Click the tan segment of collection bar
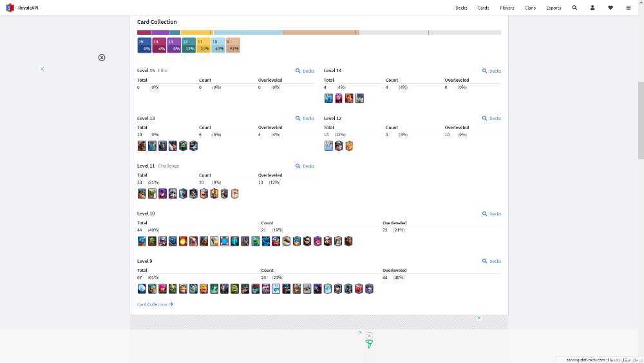The image size is (644, 363). tap(321, 32)
